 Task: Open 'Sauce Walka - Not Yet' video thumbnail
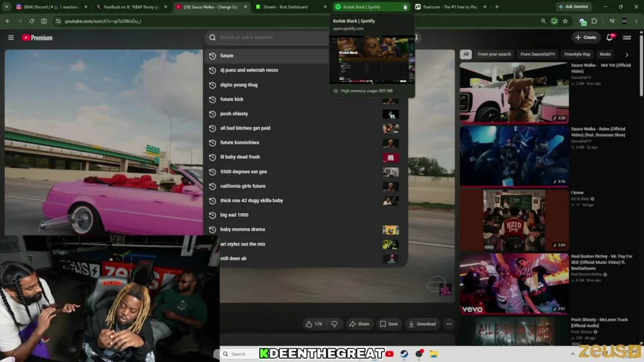tap(514, 92)
